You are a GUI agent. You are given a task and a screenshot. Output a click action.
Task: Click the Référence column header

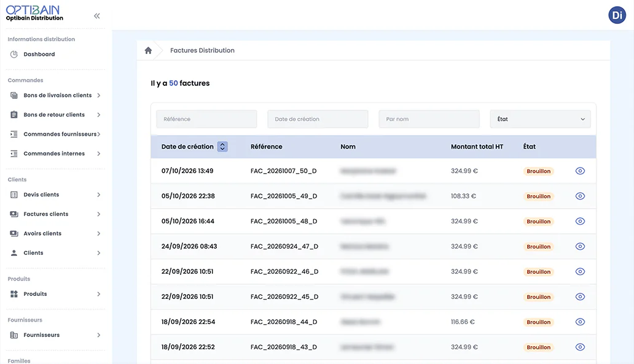click(267, 147)
